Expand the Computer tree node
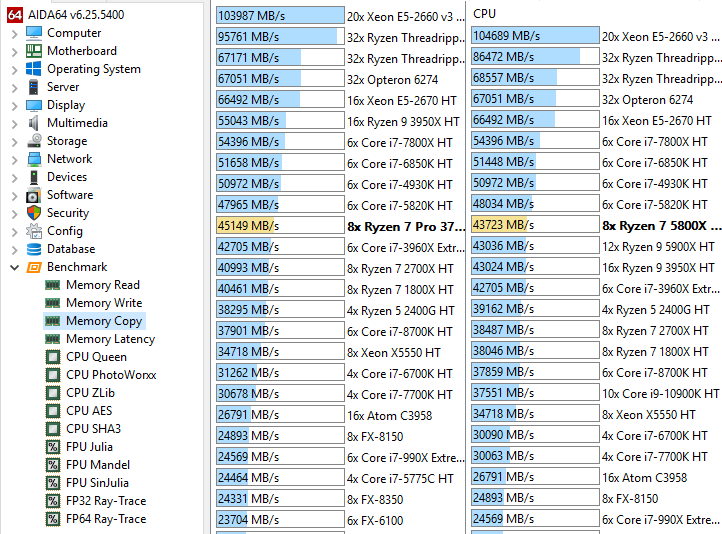Viewport: 722px width, 534px height. pos(14,34)
